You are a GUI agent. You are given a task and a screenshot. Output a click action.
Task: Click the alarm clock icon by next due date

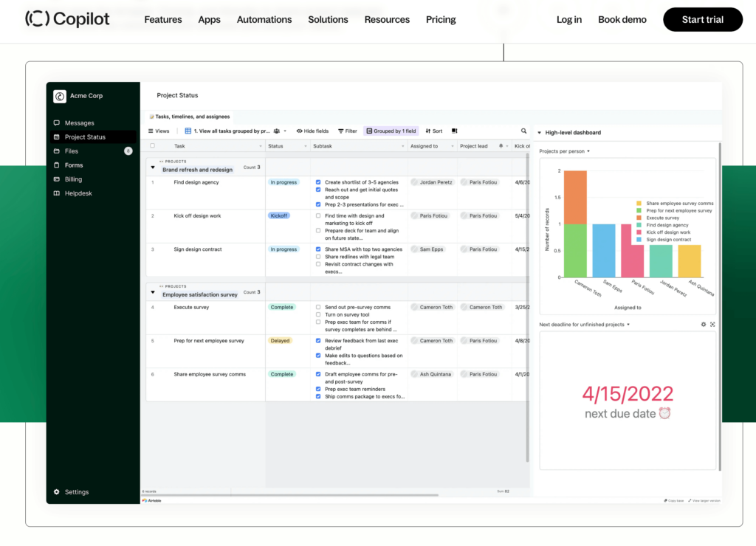pyautogui.click(x=665, y=413)
